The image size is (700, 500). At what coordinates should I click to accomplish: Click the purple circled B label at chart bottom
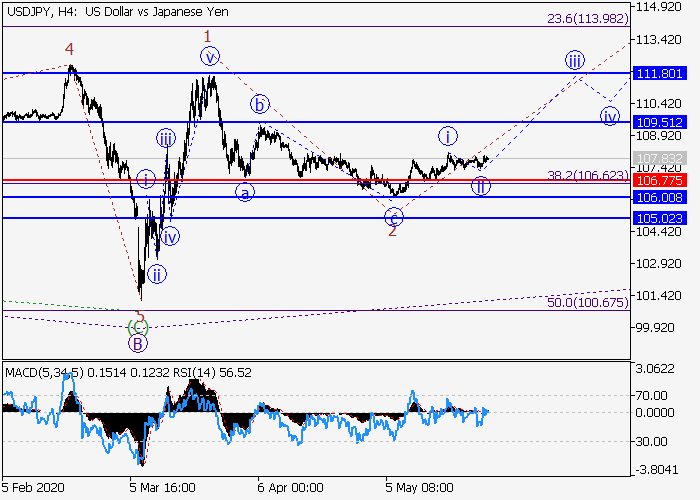[x=138, y=343]
